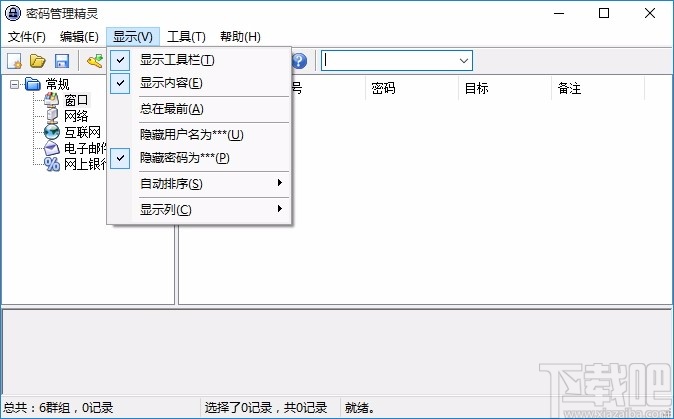Select the 常规 root group
This screenshot has width=674, height=419.
(x=57, y=84)
